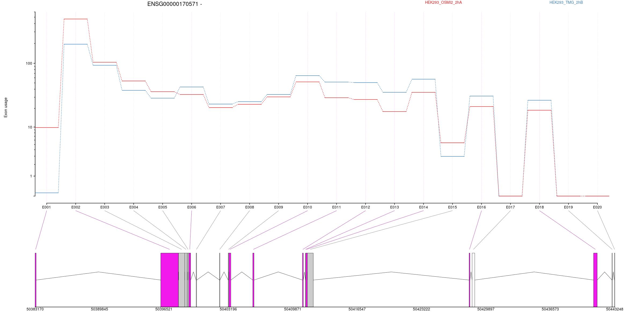Click the blue segment at E018
Image resolution: width=644 pixels, height=322 pixels.
coord(539,100)
